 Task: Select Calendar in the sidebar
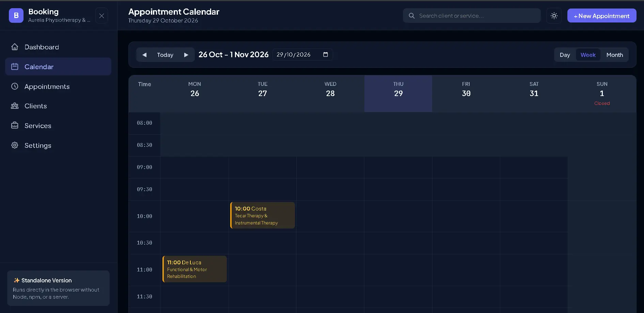tap(58, 67)
